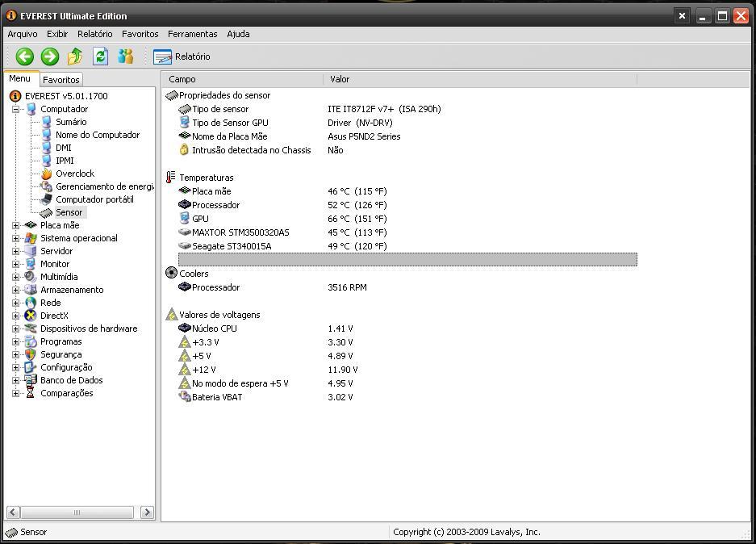
Task: Go back with the green left arrow
Action: 24,56
